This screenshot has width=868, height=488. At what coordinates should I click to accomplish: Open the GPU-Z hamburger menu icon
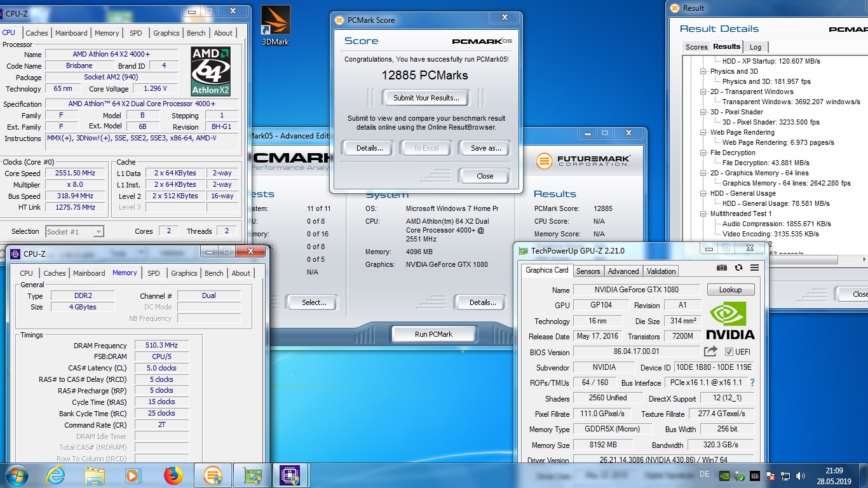click(x=754, y=268)
